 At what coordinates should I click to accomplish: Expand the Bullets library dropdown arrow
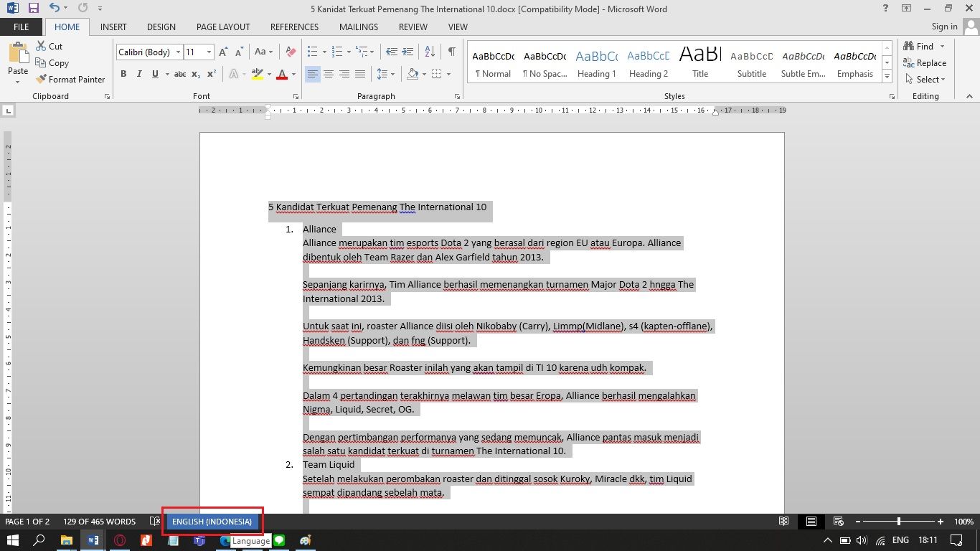[324, 52]
